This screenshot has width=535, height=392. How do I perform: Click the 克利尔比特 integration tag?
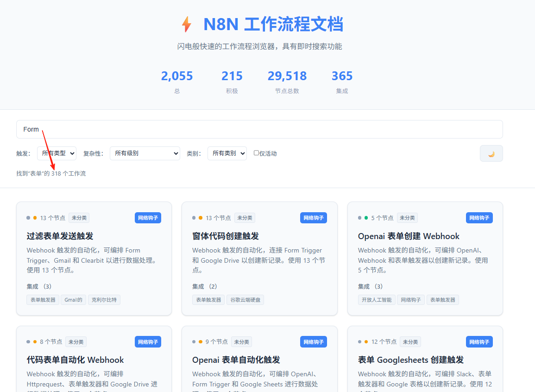104,300
